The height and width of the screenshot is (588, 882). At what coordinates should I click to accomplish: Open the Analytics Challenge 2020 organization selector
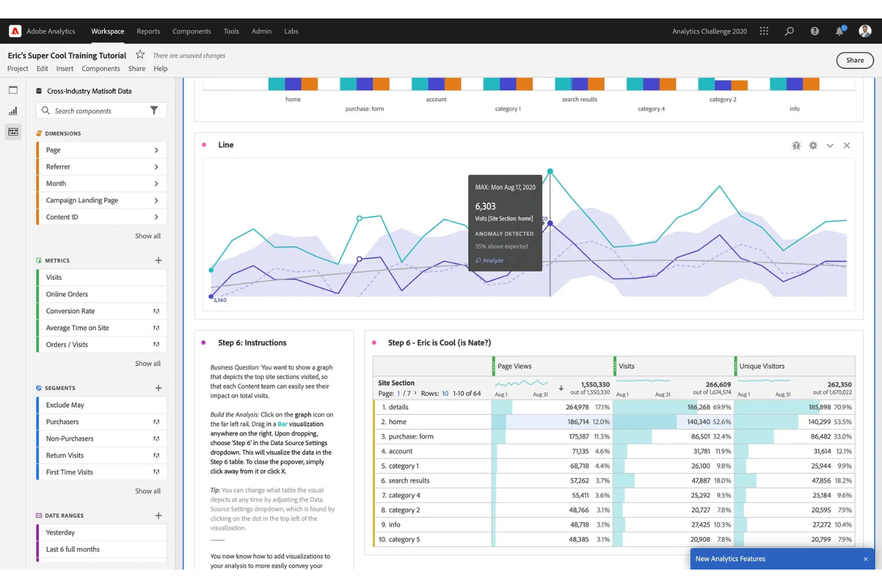(709, 31)
